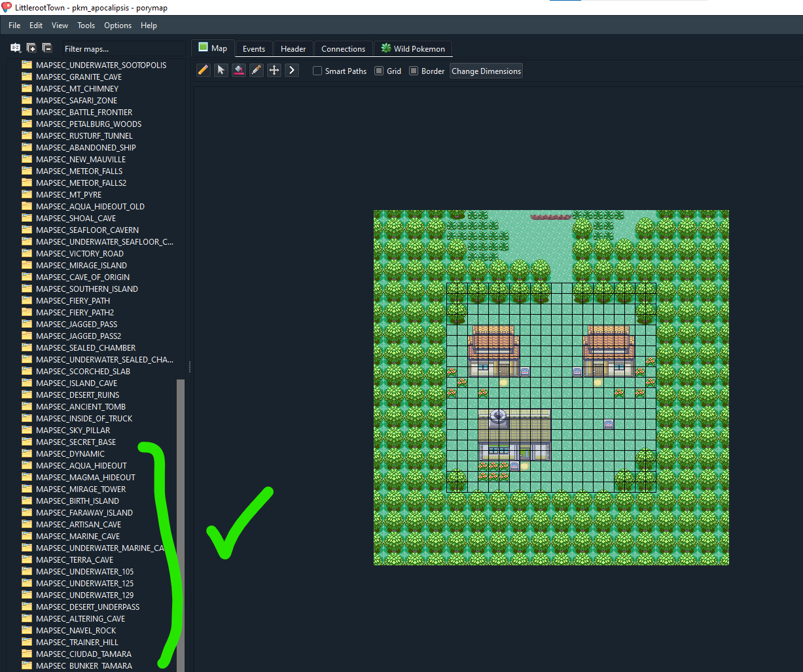Screen dimensions: 803x672
Task: Click the collapse all map folders icon
Action: click(x=47, y=48)
